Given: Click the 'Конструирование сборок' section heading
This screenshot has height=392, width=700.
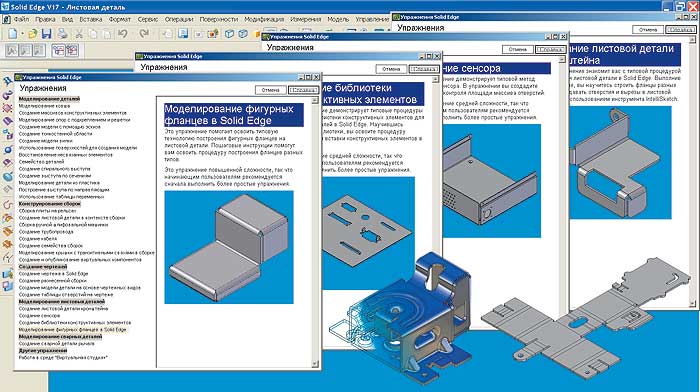Looking at the screenshot, I should pyautogui.click(x=50, y=204).
